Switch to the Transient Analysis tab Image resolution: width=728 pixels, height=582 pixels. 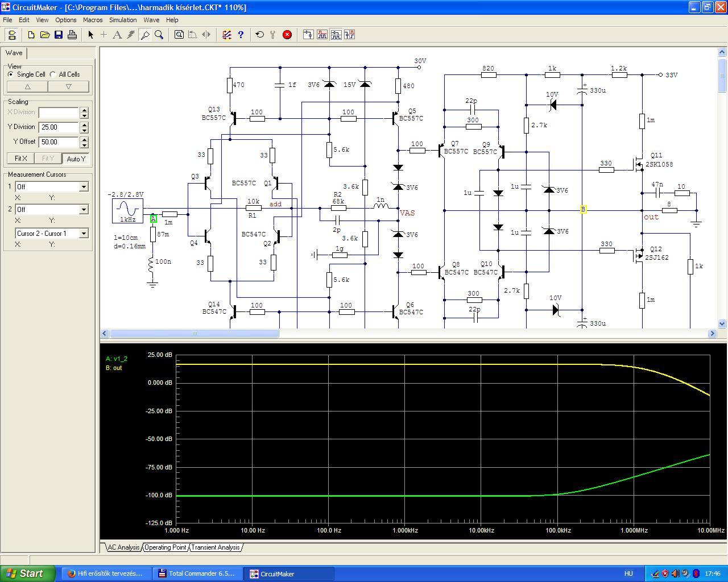[215, 547]
